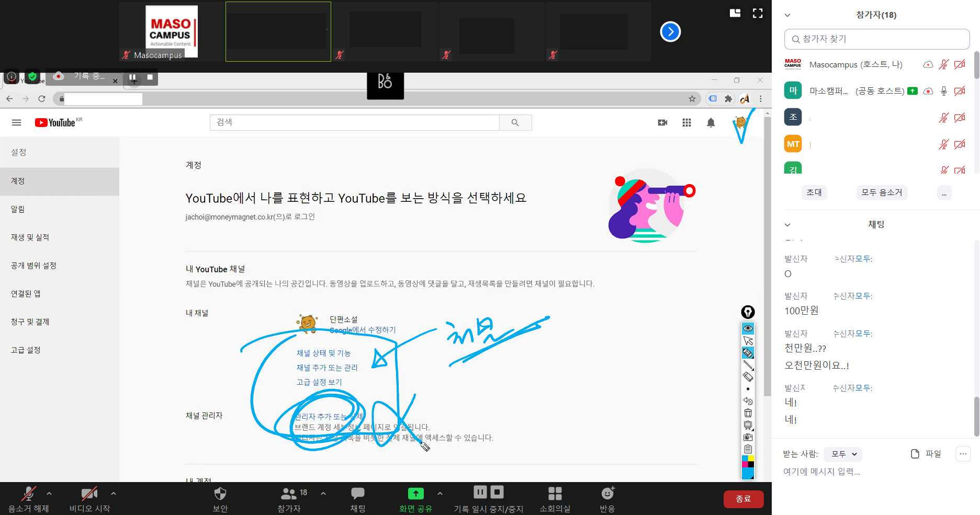Open the YouTube notifications bell
The width and height of the screenshot is (980, 515).
[711, 123]
